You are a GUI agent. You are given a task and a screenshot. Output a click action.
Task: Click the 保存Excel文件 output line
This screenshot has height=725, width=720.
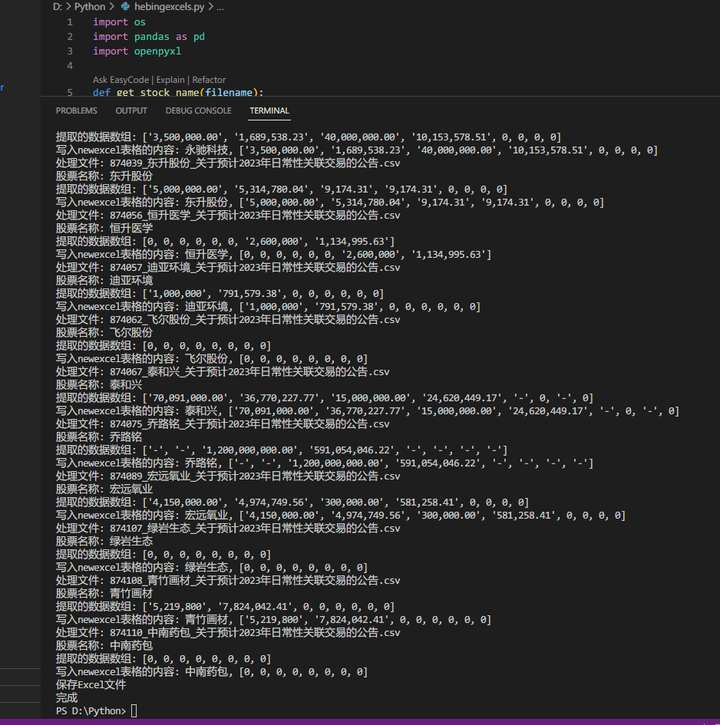click(x=91, y=685)
